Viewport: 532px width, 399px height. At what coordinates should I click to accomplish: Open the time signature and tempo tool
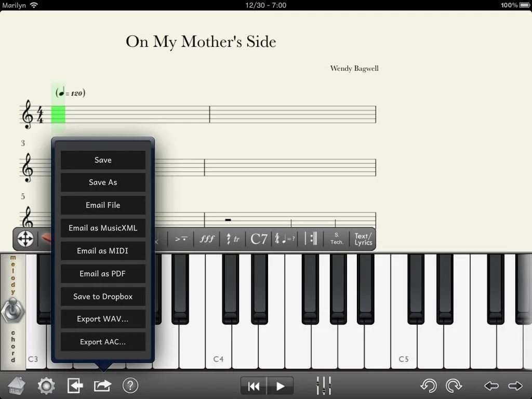285,239
